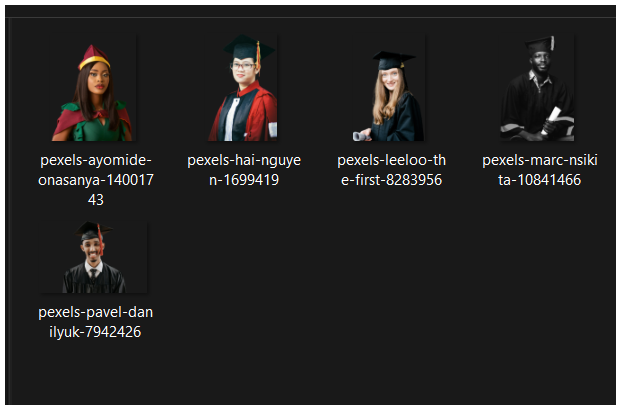Screen dimensions: 621x410
Task: Select the pexels-hai-nguyen-1699419 image thumbnail
Action: [242, 88]
